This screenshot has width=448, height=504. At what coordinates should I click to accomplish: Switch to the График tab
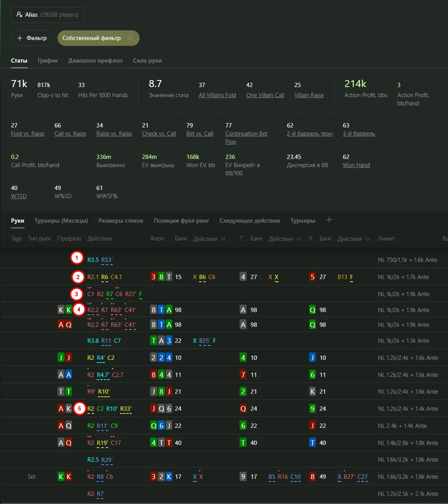tap(47, 61)
